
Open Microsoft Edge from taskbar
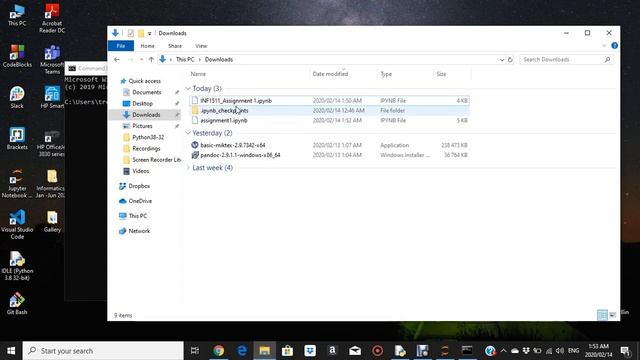click(x=242, y=351)
